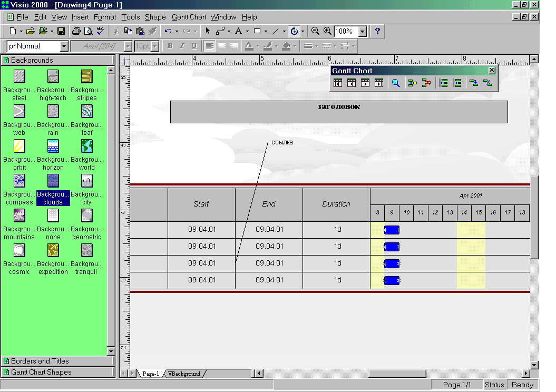Open the Line tool dropdown arrow
Viewport: 556px width, 392px height.
pyautogui.click(x=284, y=32)
